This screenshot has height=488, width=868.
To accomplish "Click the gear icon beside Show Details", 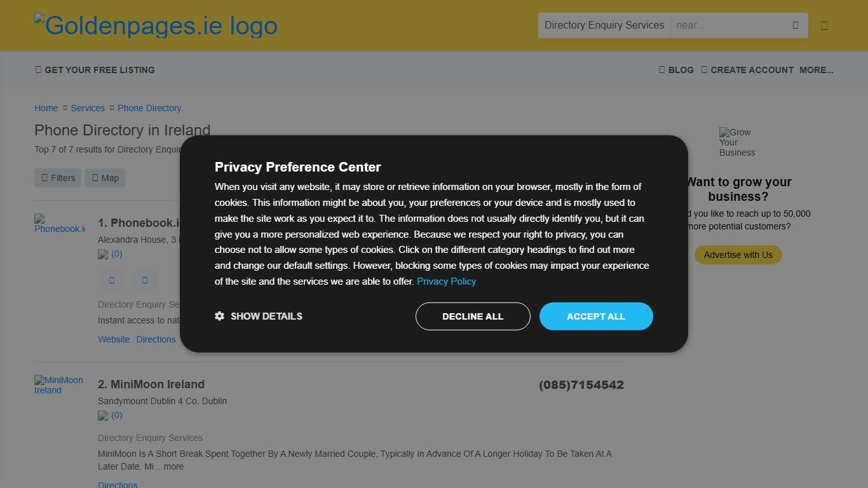I will click(219, 316).
